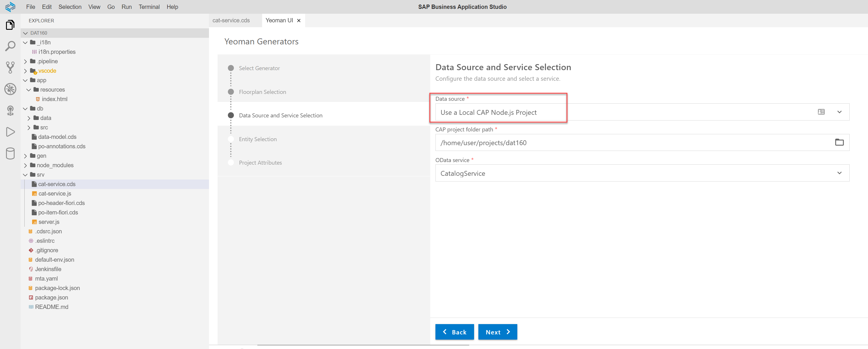868x349 pixels.
Task: Open i18n.properties file
Action: tap(57, 52)
